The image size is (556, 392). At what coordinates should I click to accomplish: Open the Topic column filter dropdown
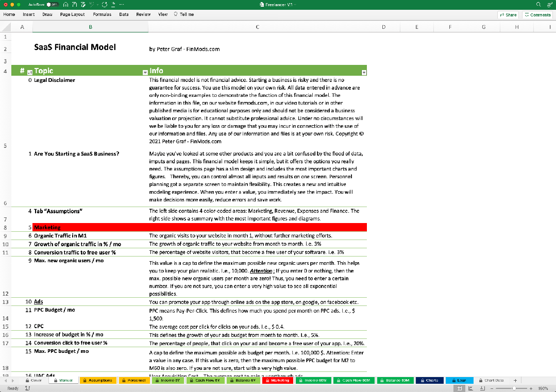(145, 72)
